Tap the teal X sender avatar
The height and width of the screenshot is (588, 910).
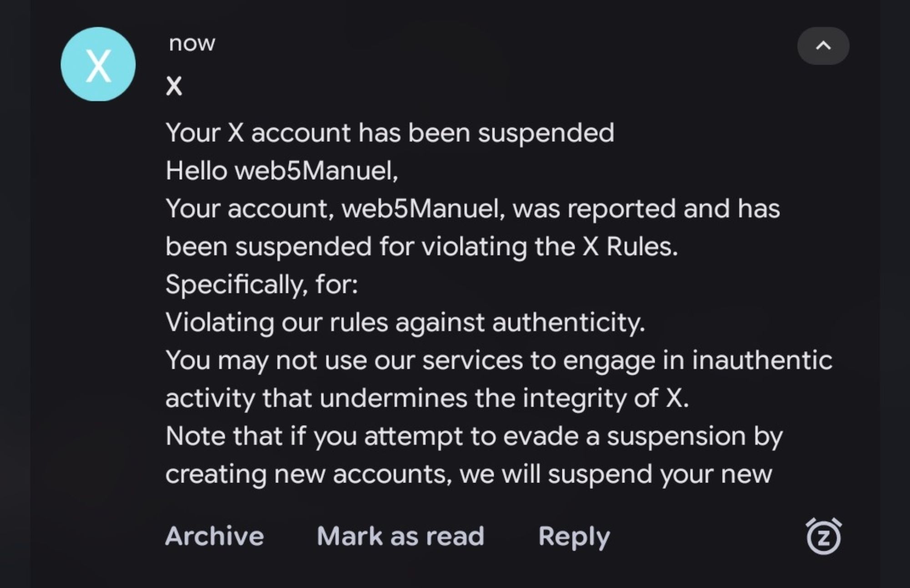click(98, 64)
